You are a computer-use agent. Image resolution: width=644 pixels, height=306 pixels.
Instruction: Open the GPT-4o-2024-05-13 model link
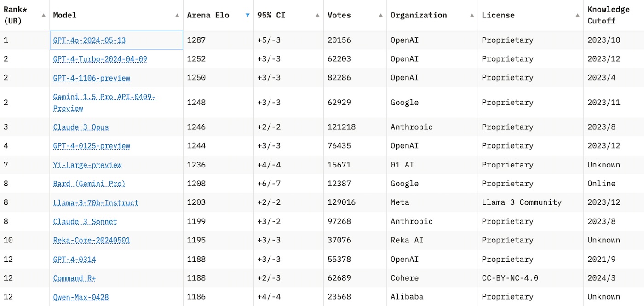pos(89,40)
